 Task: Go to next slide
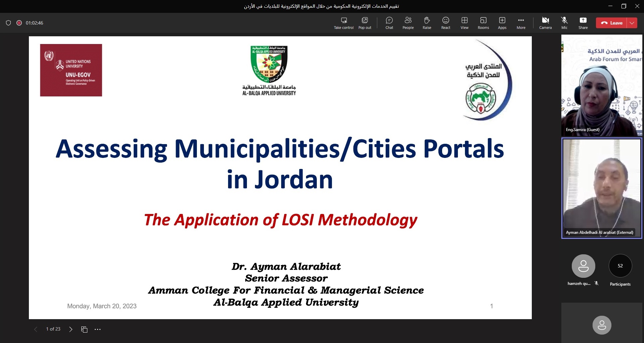pos(71,329)
